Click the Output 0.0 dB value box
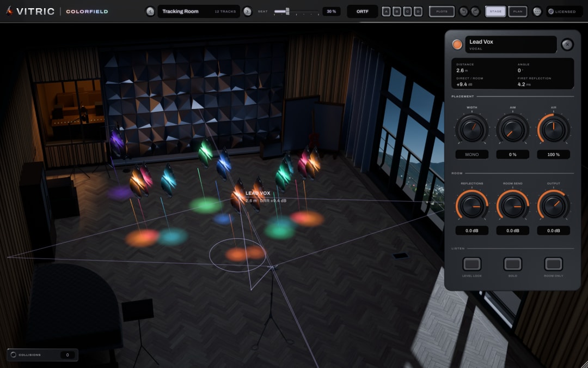588x368 pixels. pyautogui.click(x=554, y=231)
